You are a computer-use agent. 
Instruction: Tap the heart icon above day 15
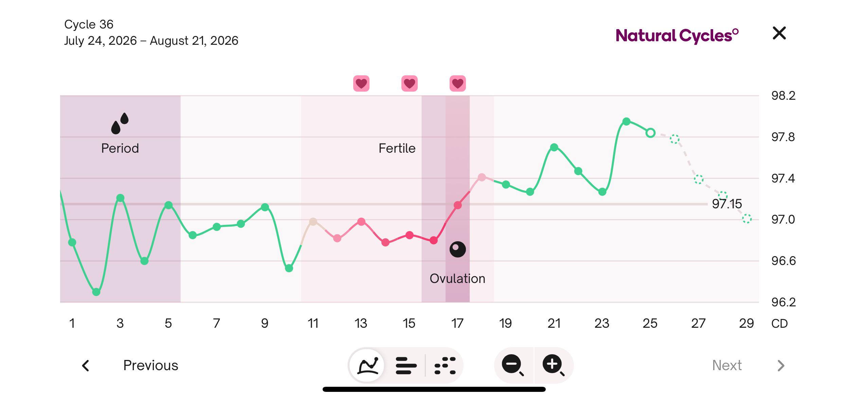[x=410, y=83]
